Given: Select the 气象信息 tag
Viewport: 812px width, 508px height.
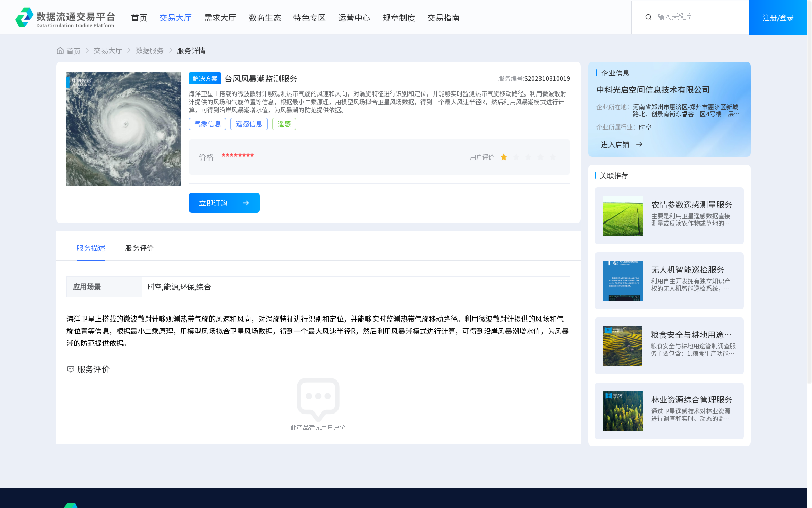Looking at the screenshot, I should 208,124.
